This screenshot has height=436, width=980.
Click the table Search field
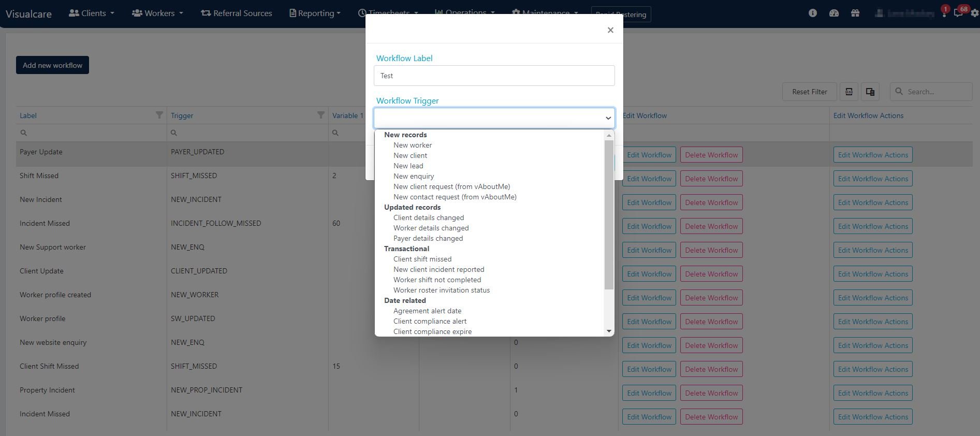coord(931,92)
